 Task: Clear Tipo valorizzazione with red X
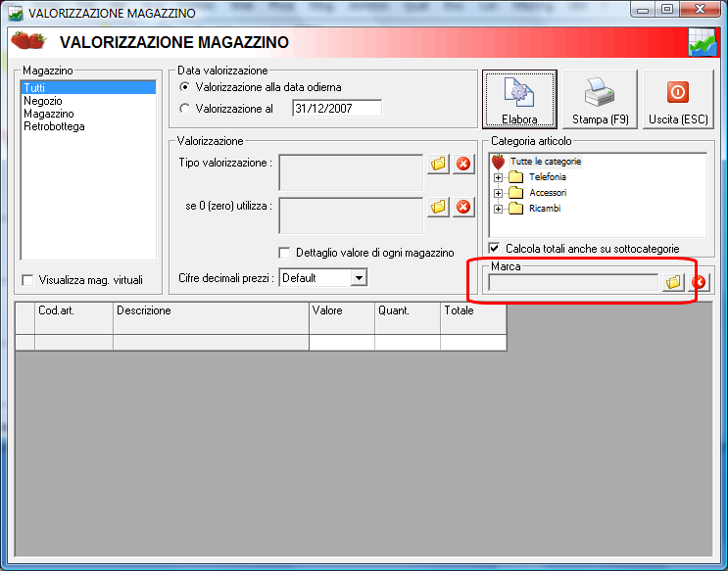463,164
